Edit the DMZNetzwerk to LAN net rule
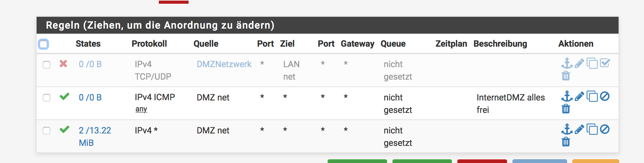This screenshot has height=163, width=644. pyautogui.click(x=579, y=63)
